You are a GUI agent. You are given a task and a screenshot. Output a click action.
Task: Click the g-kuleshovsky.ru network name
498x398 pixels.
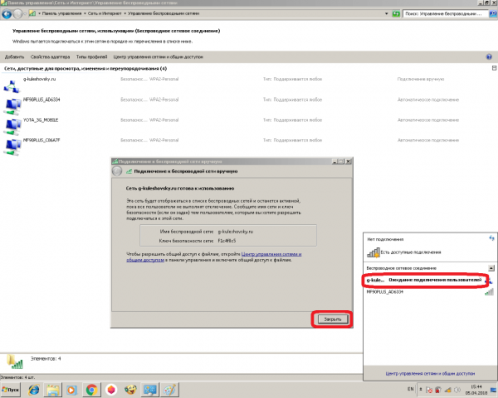(x=39, y=79)
